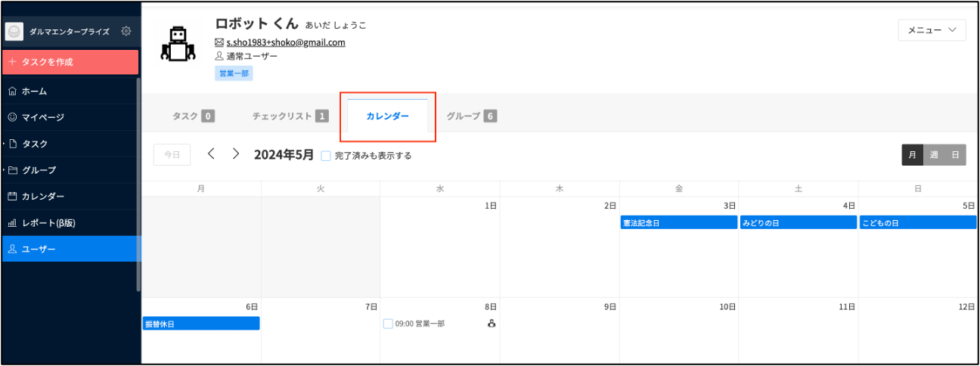Go to previous month with left chevron
This screenshot has height=366, width=980.
coord(211,154)
